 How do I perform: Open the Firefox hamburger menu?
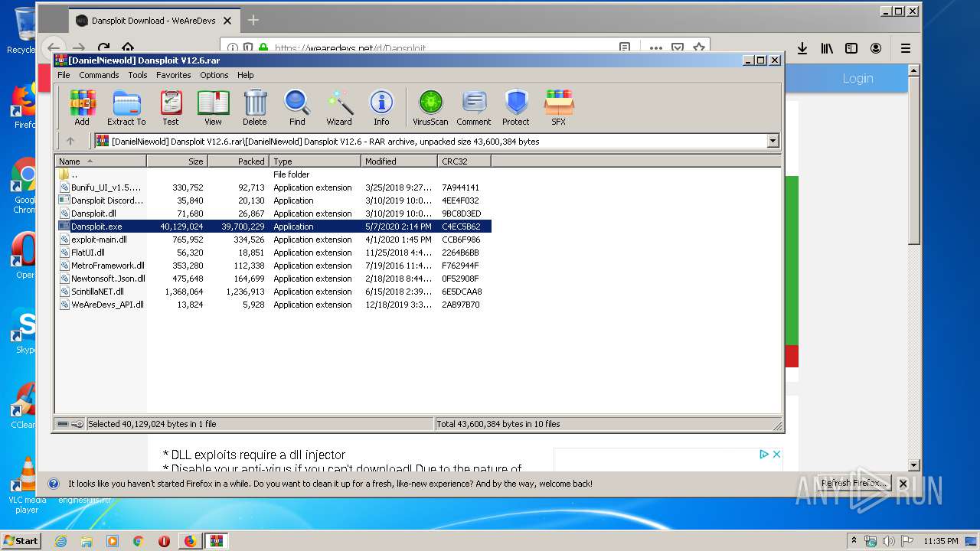coord(906,48)
